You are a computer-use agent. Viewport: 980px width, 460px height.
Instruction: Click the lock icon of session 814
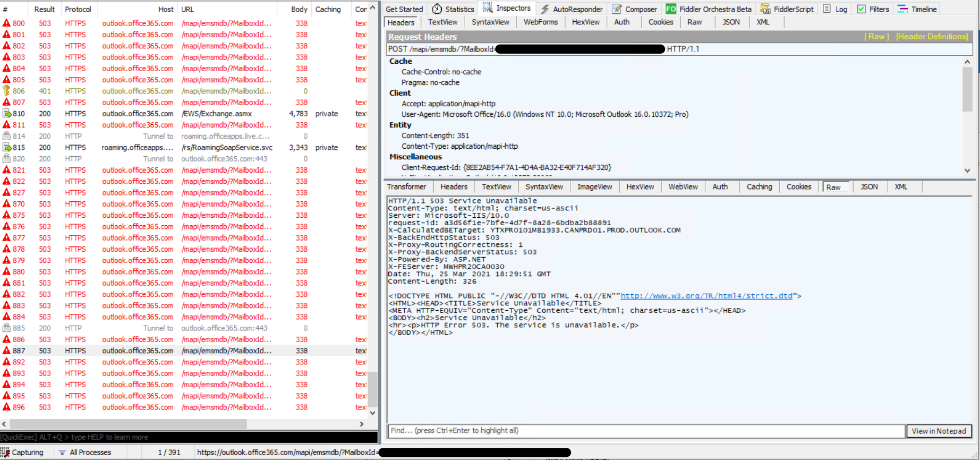(6, 136)
